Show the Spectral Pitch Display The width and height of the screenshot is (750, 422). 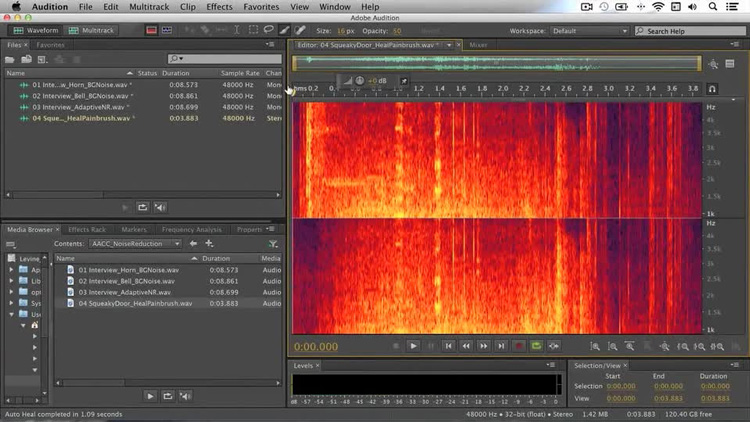[167, 30]
